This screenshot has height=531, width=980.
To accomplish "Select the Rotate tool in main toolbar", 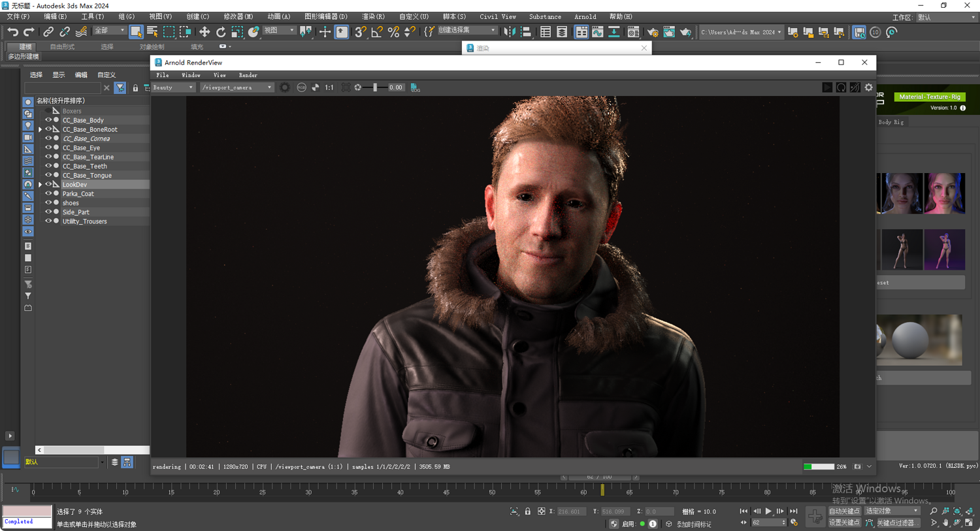I will pos(221,31).
